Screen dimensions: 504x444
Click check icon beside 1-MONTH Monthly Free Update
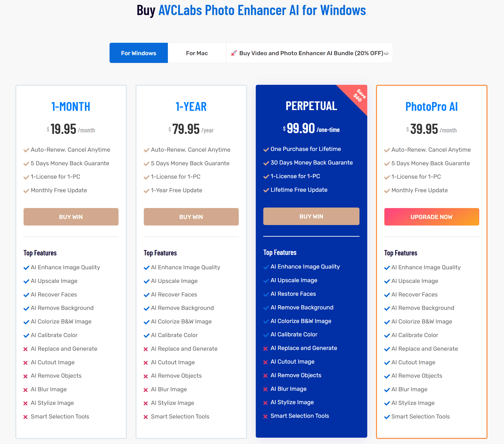point(26,191)
